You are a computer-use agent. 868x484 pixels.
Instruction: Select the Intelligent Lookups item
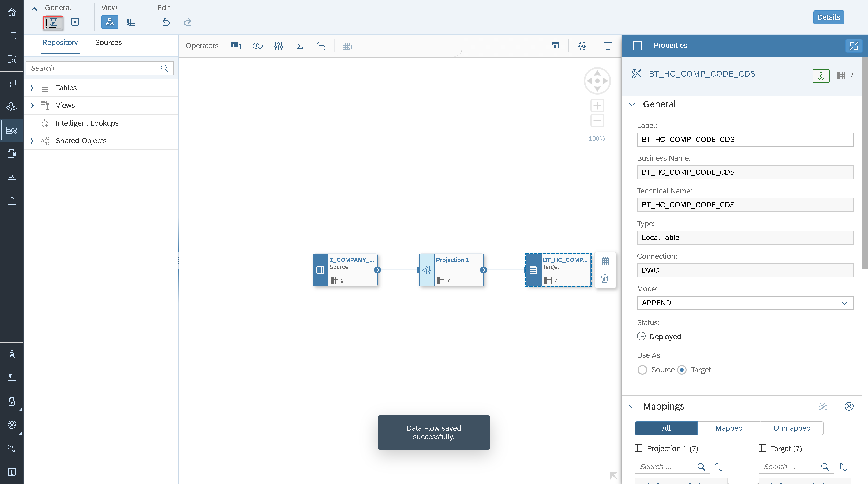click(x=101, y=123)
